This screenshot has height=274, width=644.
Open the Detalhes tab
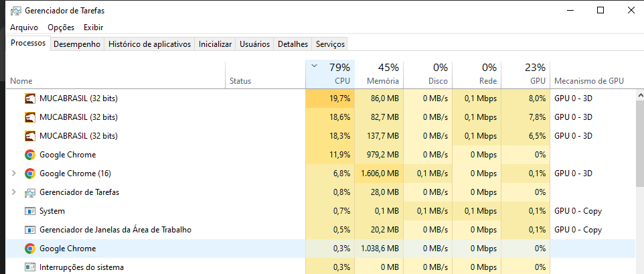[x=293, y=44]
